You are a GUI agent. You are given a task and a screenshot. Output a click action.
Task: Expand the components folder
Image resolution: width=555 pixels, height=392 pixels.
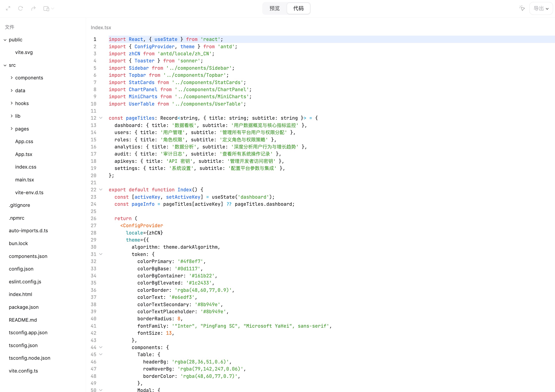coord(11,78)
